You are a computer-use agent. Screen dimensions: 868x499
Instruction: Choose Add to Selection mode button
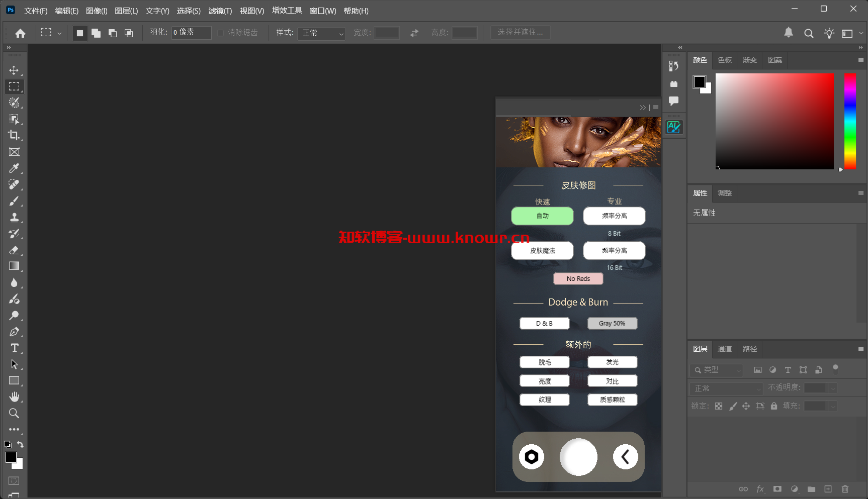96,33
